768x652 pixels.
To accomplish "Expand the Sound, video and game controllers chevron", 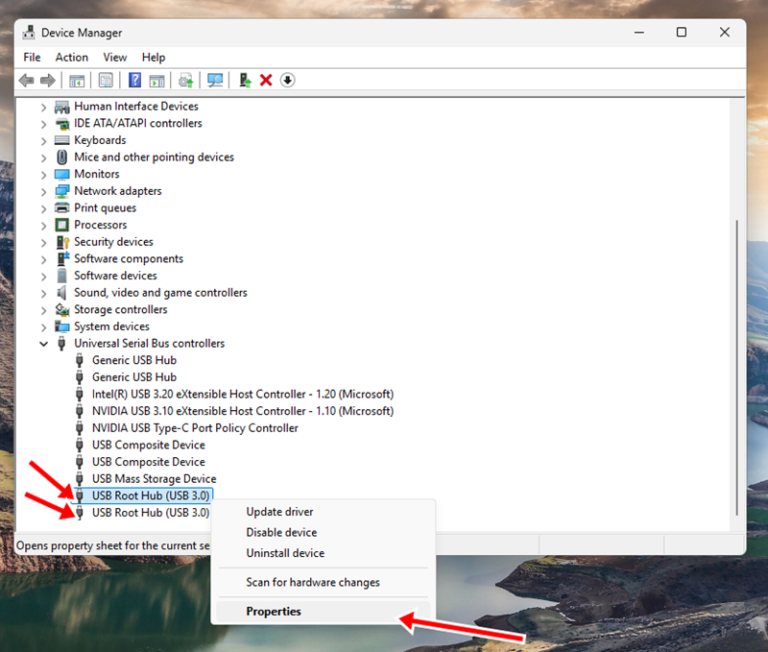I will click(x=44, y=293).
